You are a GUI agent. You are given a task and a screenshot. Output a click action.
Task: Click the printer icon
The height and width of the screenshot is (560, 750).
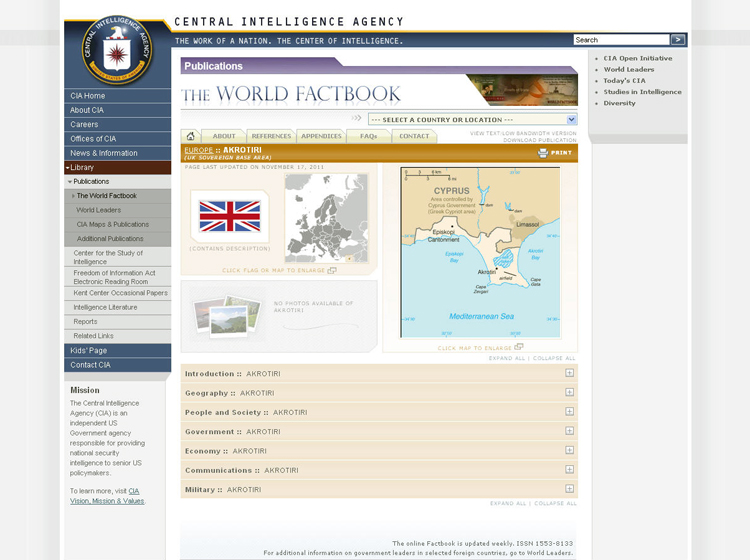pyautogui.click(x=543, y=153)
